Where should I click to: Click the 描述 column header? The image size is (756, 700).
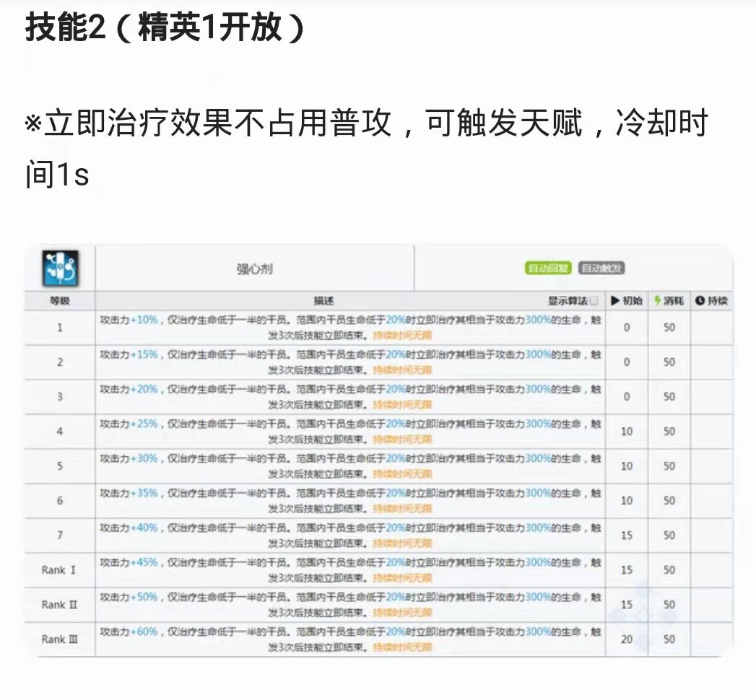coord(323,301)
